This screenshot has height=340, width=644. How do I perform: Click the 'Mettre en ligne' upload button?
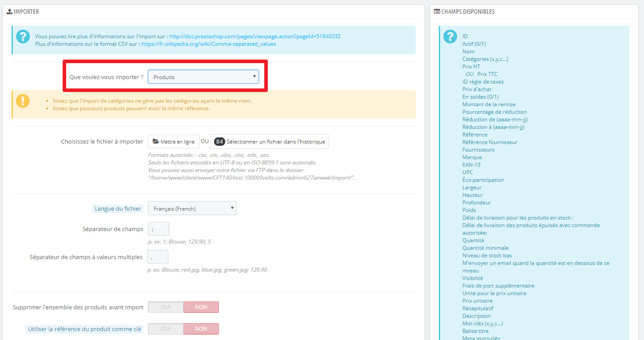point(174,142)
